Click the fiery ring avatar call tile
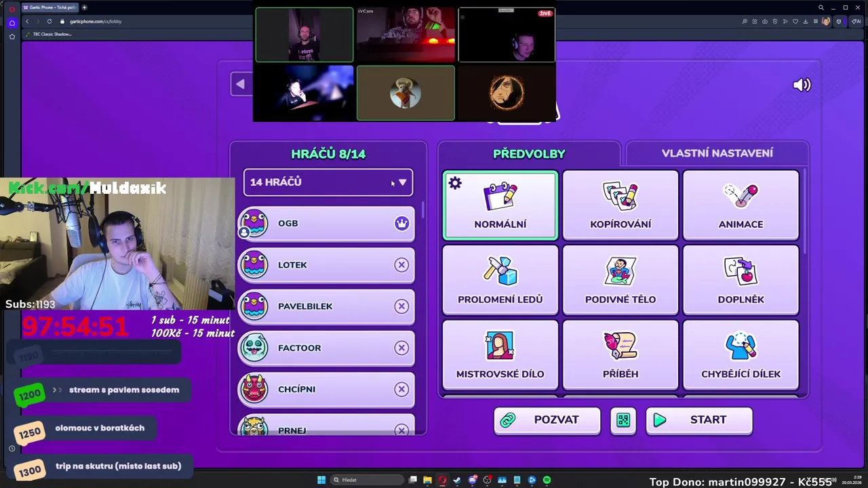868x488 pixels. [507, 93]
